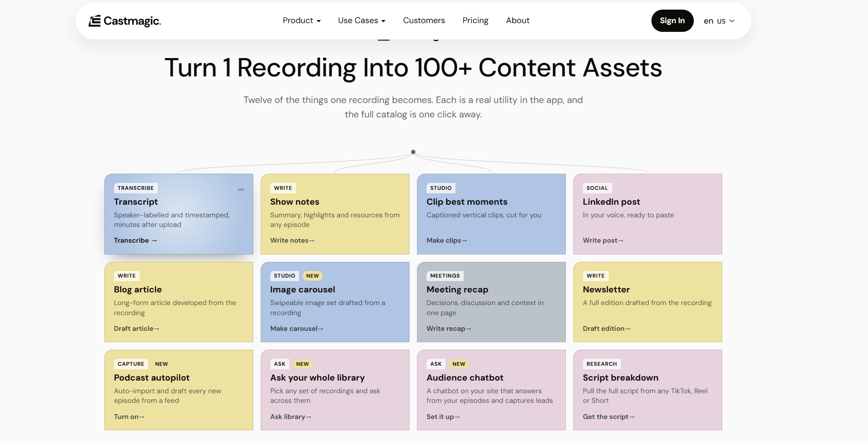Expand the Use Cases dropdown
Viewport: 868px width, 443px height.
pyautogui.click(x=362, y=21)
